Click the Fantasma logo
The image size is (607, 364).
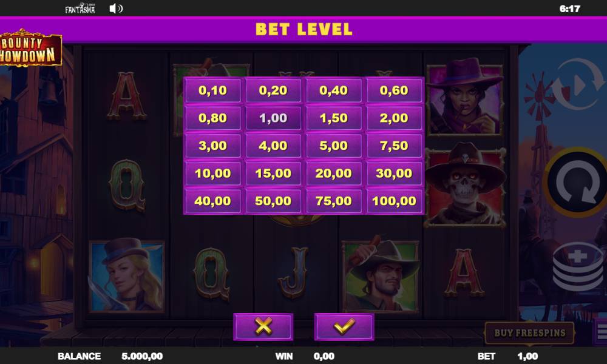click(x=80, y=8)
